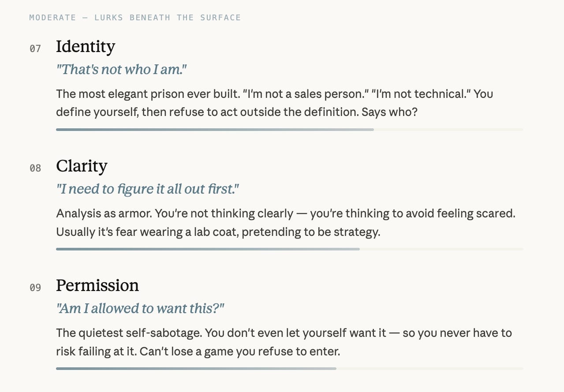Select the number 09 label
The width and height of the screenshot is (564, 392).
(35, 287)
